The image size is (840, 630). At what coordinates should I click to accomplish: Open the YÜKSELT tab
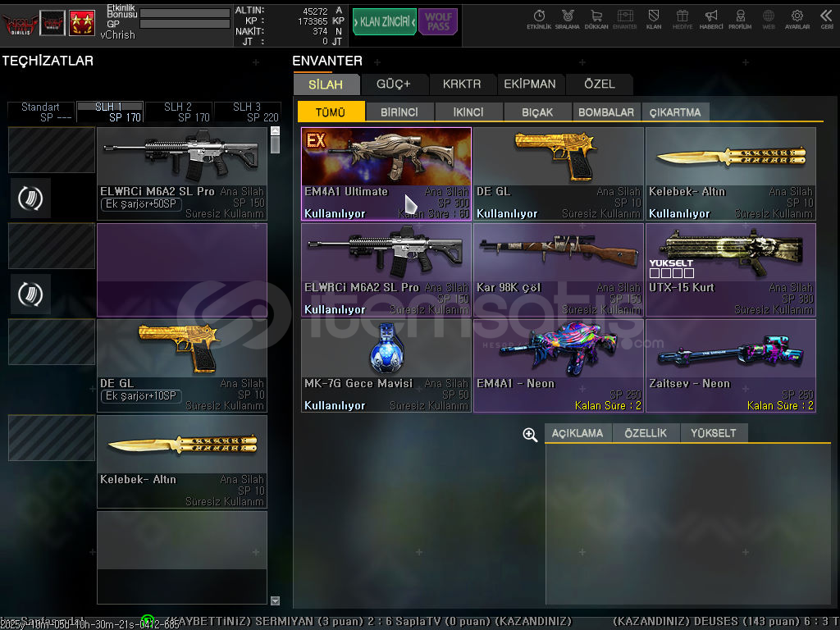(x=714, y=433)
